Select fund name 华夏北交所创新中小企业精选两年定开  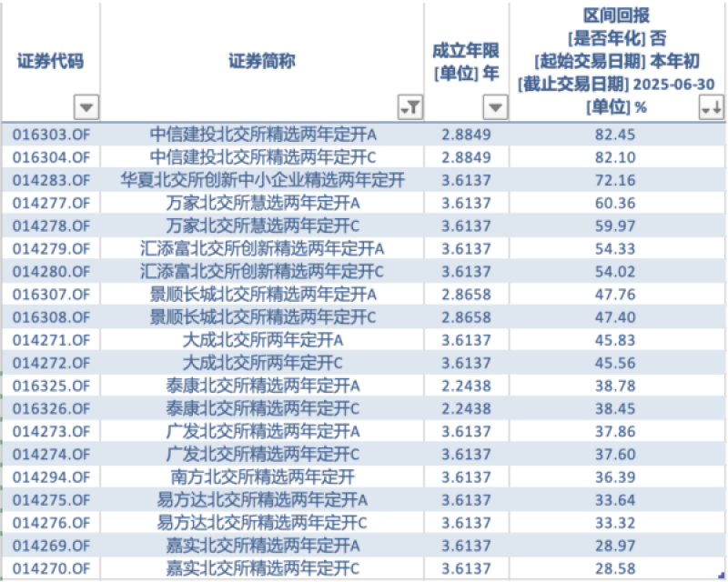pos(263,180)
